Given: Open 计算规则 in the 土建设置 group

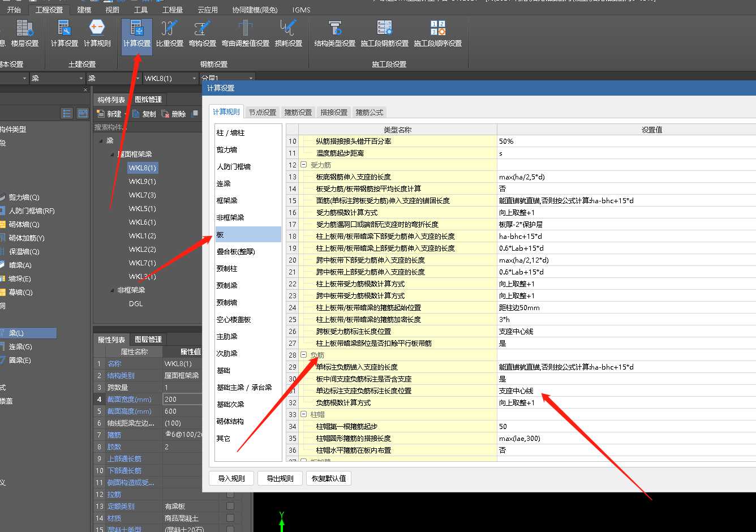Looking at the screenshot, I should (97, 34).
